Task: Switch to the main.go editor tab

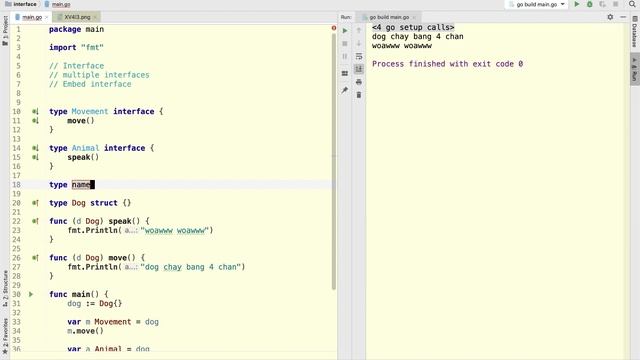Action: tap(32, 17)
